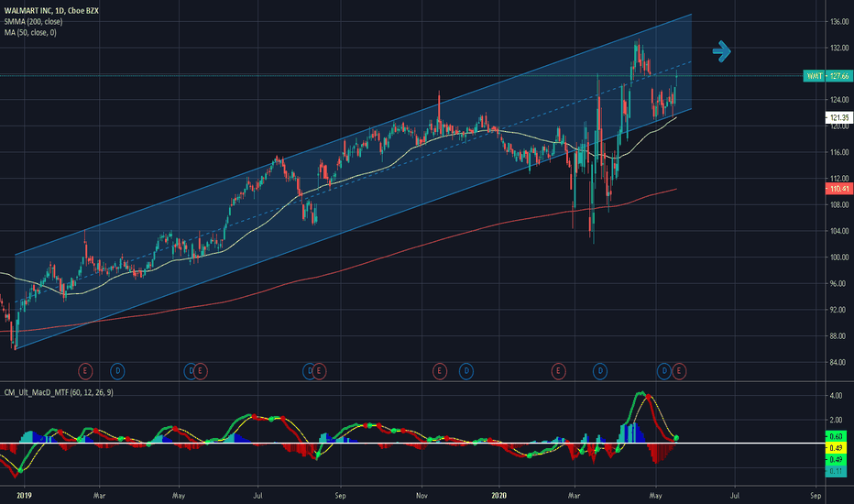Click the 116.00 price axis label
This screenshot has width=854, height=504.
pyautogui.click(x=839, y=152)
